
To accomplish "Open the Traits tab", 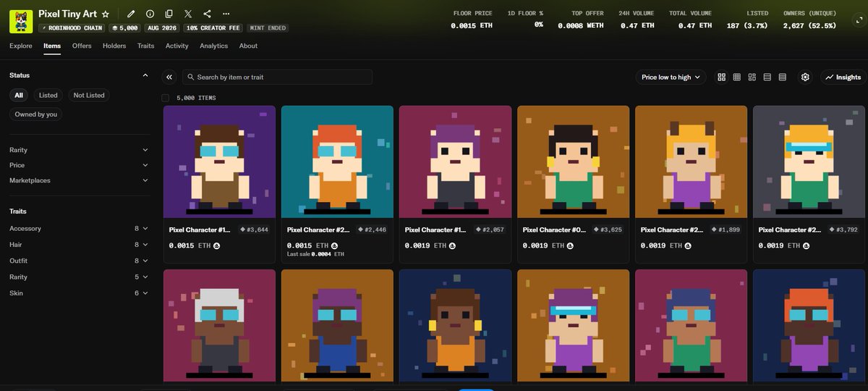I will tap(146, 46).
